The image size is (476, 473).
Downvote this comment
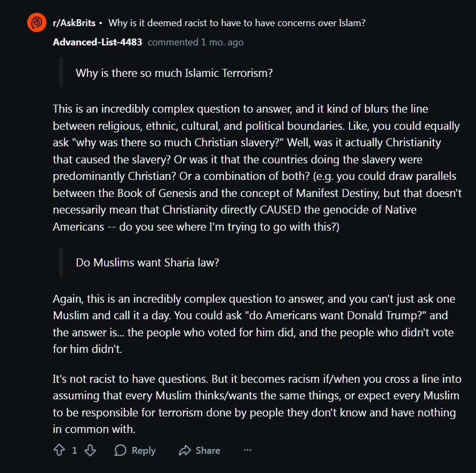[x=90, y=450]
